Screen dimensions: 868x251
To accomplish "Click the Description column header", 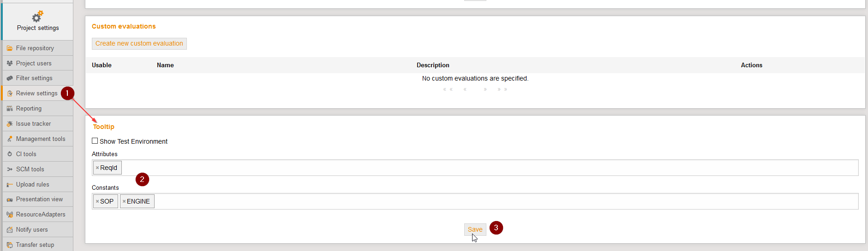I will point(433,65).
